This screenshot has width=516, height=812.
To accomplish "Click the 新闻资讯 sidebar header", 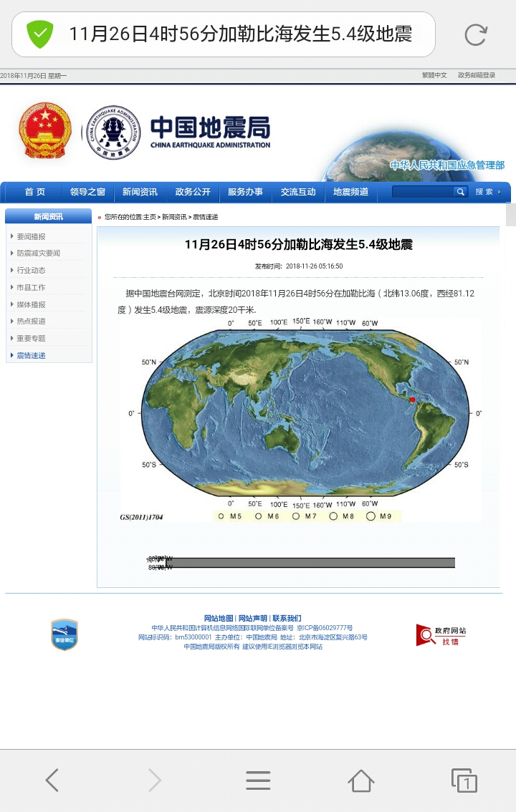I will [49, 216].
